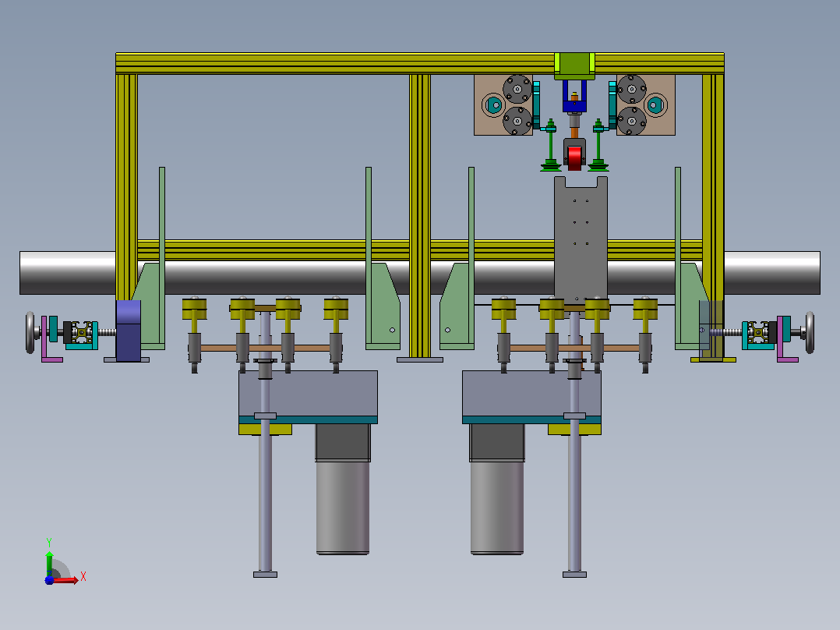Click the red X axis arrow of triad
Image resolution: width=840 pixels, height=630 pixels.
click(67, 580)
